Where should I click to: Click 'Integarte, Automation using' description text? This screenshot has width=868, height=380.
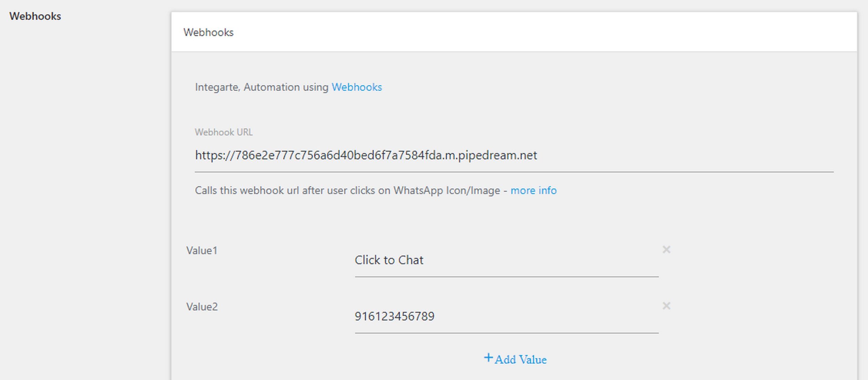[x=262, y=87]
